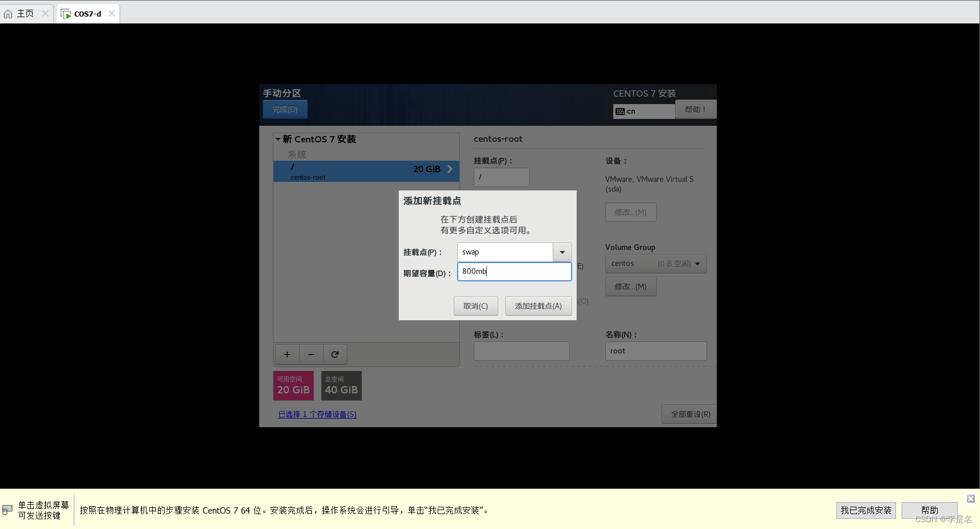Viewport: 980px width, 529px height.
Task: Collapse the 新 CentOS 7 安装 tree
Action: click(278, 139)
